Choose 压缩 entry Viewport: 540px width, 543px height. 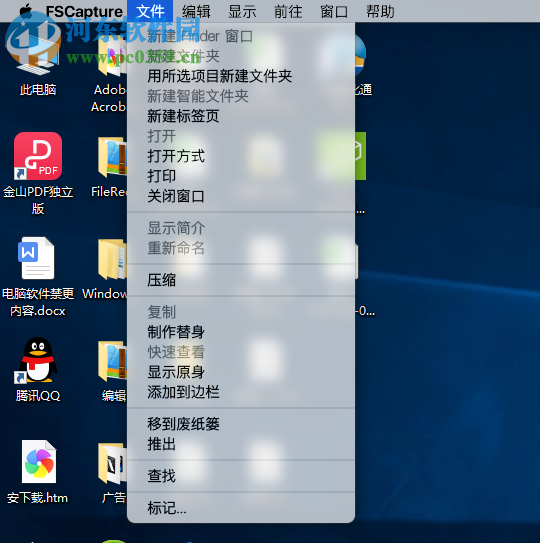tap(241, 280)
